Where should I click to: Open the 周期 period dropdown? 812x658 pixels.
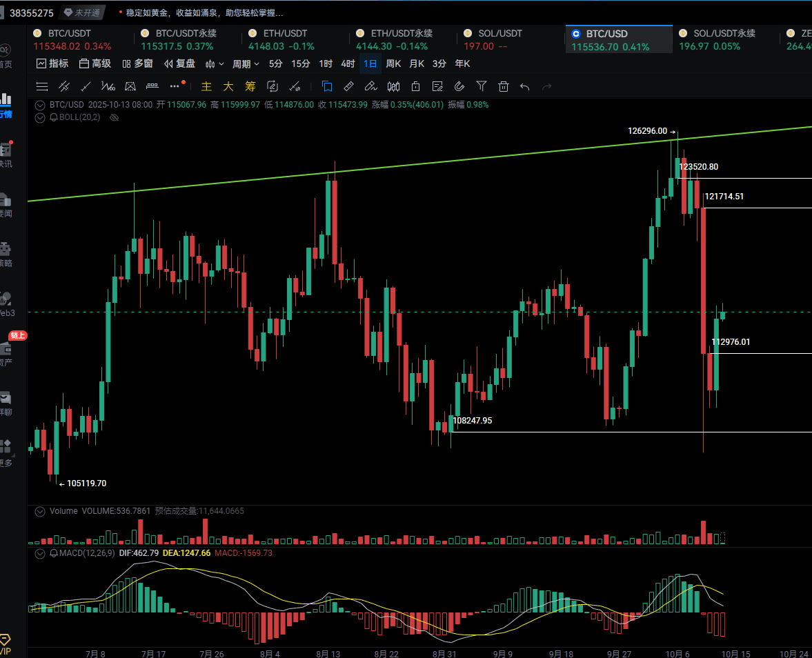coord(246,63)
